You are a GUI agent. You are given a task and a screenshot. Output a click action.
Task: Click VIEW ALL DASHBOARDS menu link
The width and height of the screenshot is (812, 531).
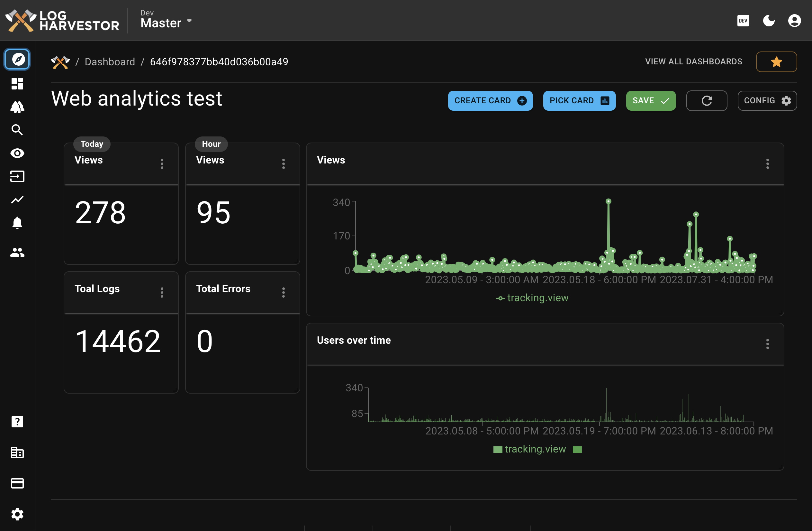pos(694,61)
